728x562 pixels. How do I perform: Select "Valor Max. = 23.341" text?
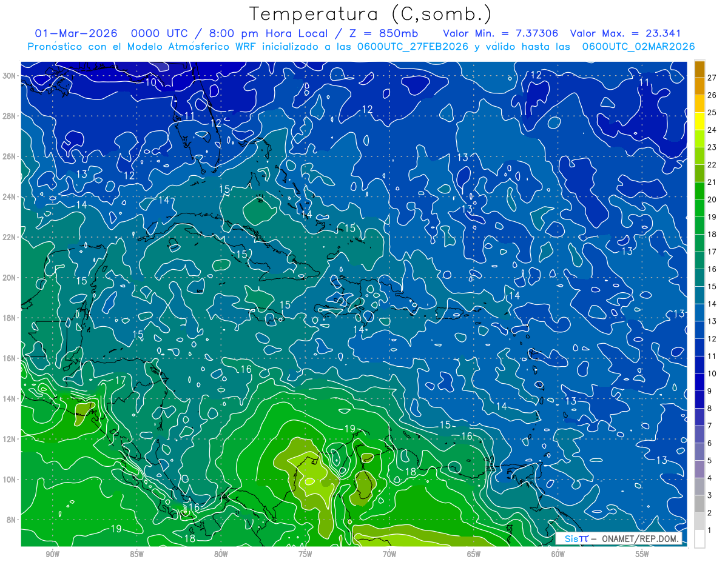[626, 33]
